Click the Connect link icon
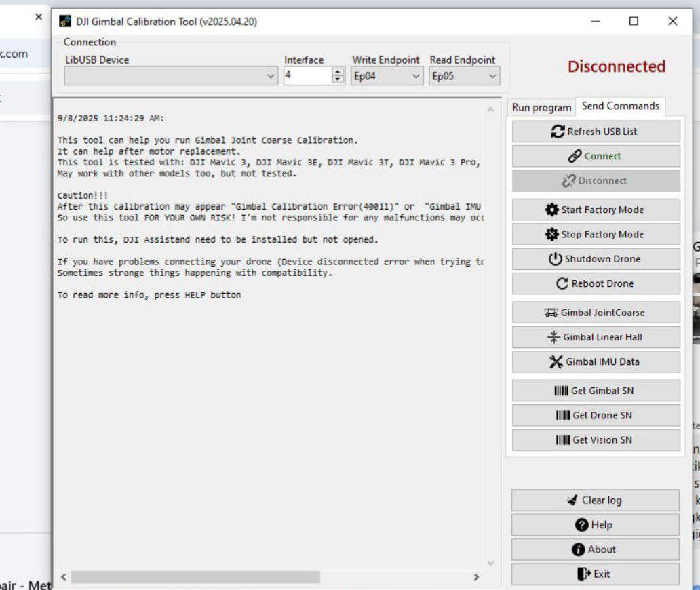The image size is (700, 590). 575,156
